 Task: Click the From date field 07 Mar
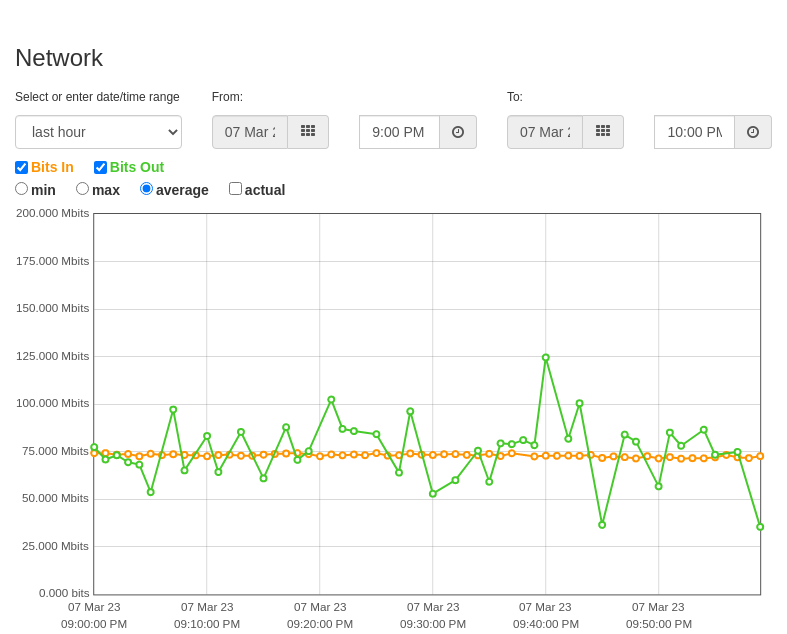250,132
